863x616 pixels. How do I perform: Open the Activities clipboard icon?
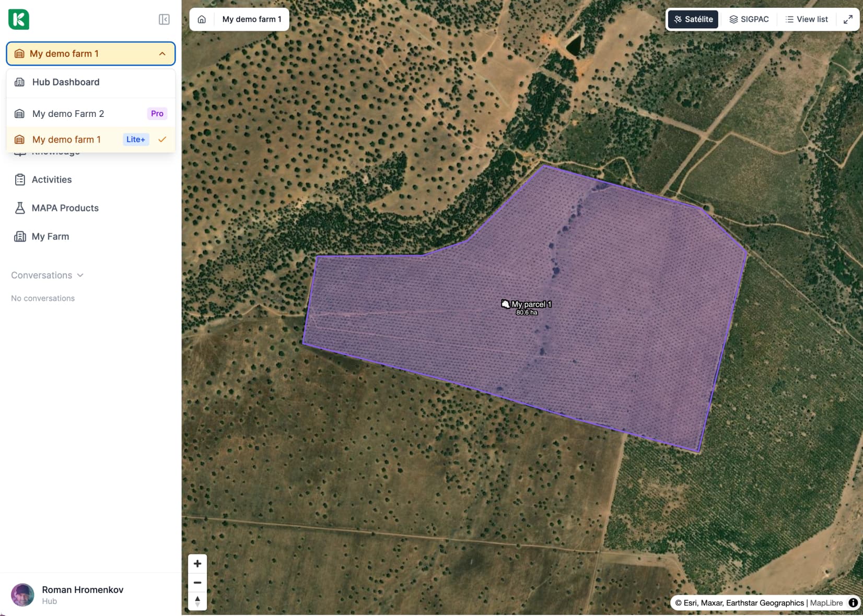tap(19, 179)
